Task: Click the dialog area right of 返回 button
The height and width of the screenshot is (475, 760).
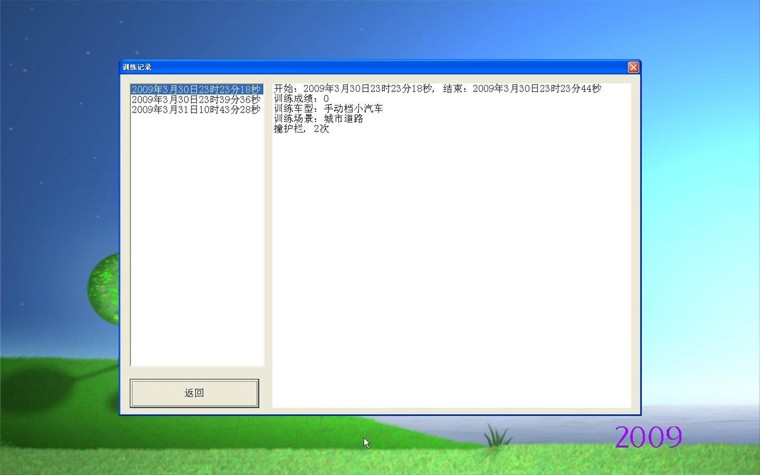Action: 266,393
